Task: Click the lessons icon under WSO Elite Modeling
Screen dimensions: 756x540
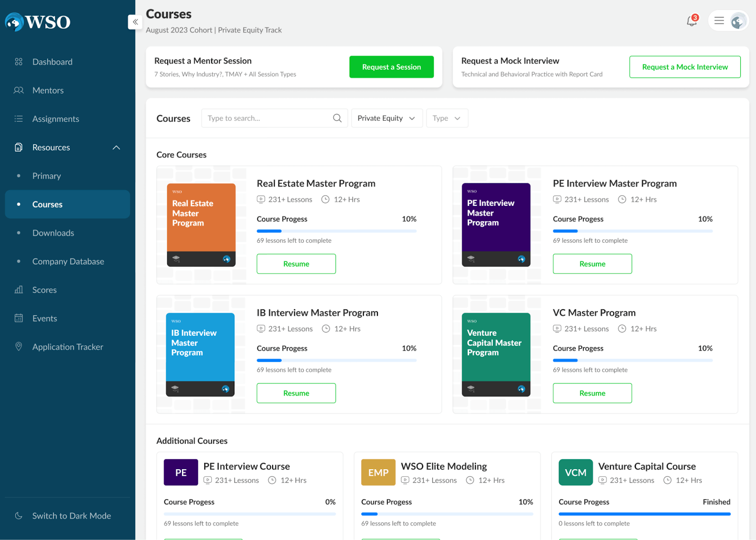Action: point(405,480)
